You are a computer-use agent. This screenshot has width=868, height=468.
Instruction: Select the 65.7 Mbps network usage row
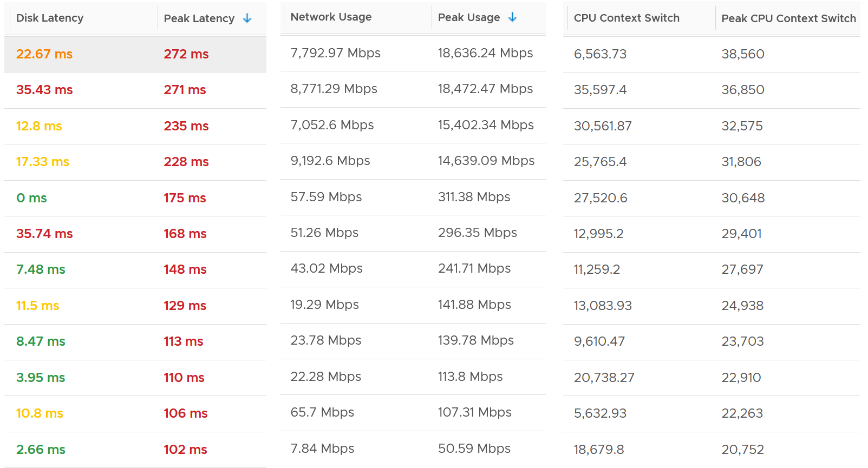coord(413,413)
